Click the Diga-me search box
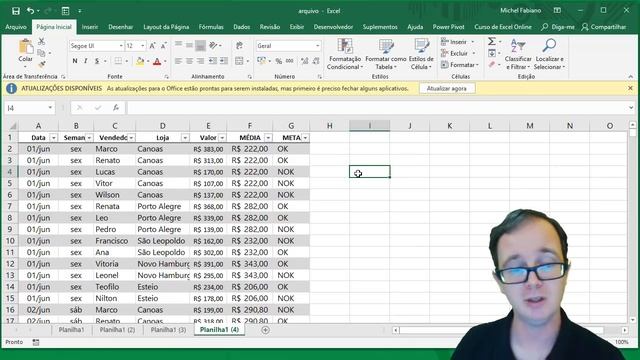 558,27
